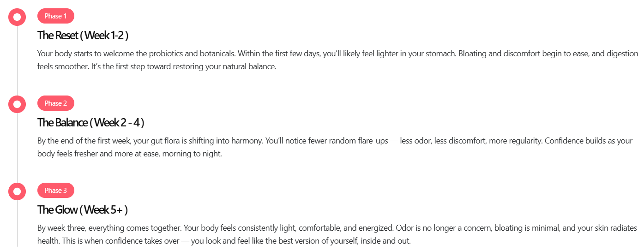Select the red Phase 1 badge

[55, 16]
